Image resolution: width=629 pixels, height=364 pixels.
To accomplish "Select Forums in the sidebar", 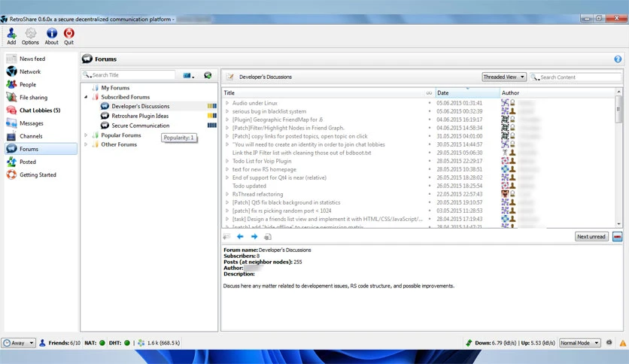I will 41,149.
